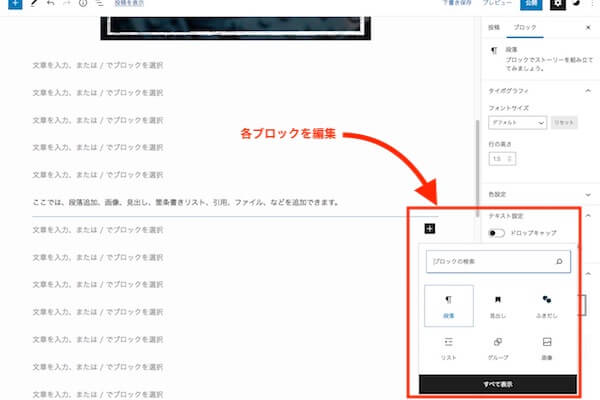Screen dimensions: 600x400
Task: Open the block inserter plus button in top toolbar
Action: [15, 3]
